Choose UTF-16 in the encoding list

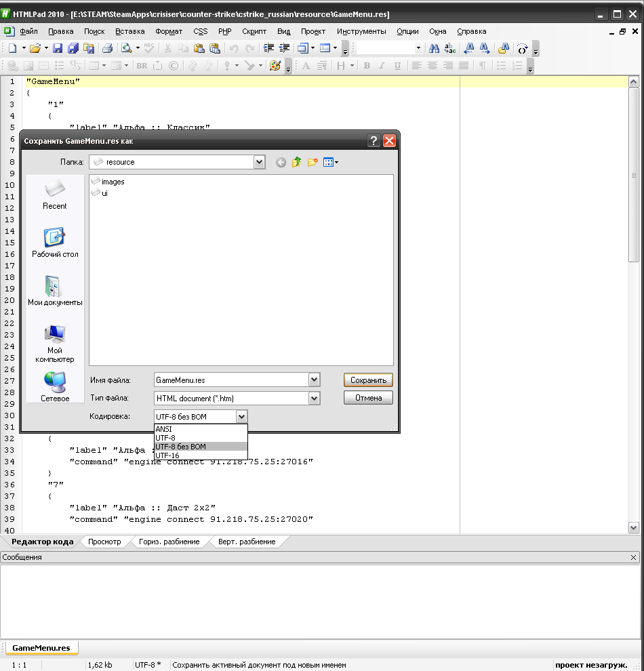(x=168, y=455)
